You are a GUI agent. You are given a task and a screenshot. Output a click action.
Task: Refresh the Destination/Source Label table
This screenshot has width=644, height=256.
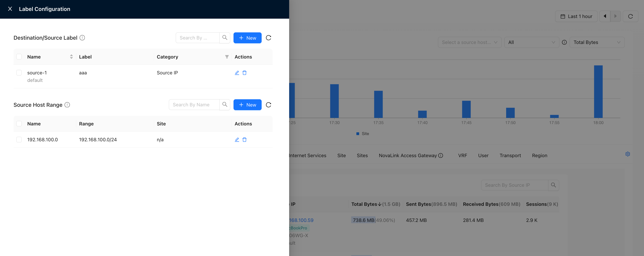pyautogui.click(x=269, y=38)
